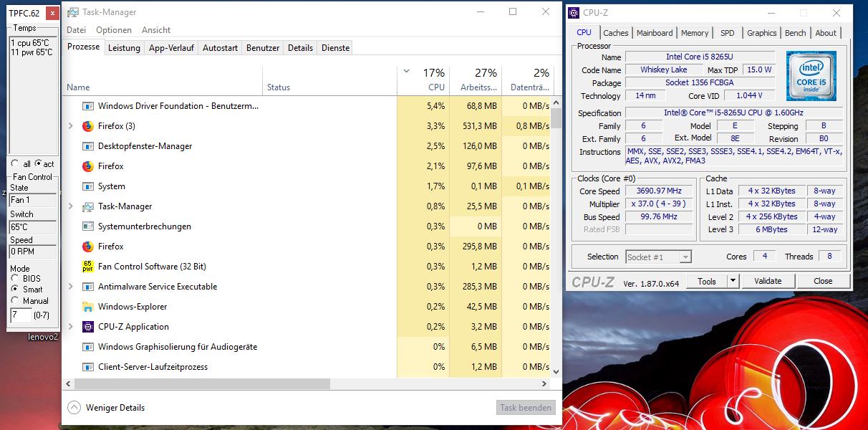
Task: Click the horizontal scrollbar in Task-Manager
Action: click(x=203, y=384)
